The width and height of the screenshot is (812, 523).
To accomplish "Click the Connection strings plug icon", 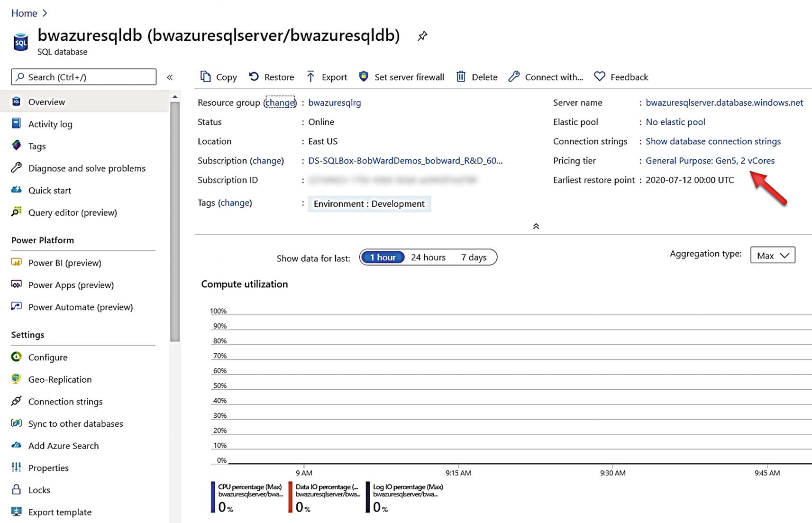I will (x=17, y=401).
